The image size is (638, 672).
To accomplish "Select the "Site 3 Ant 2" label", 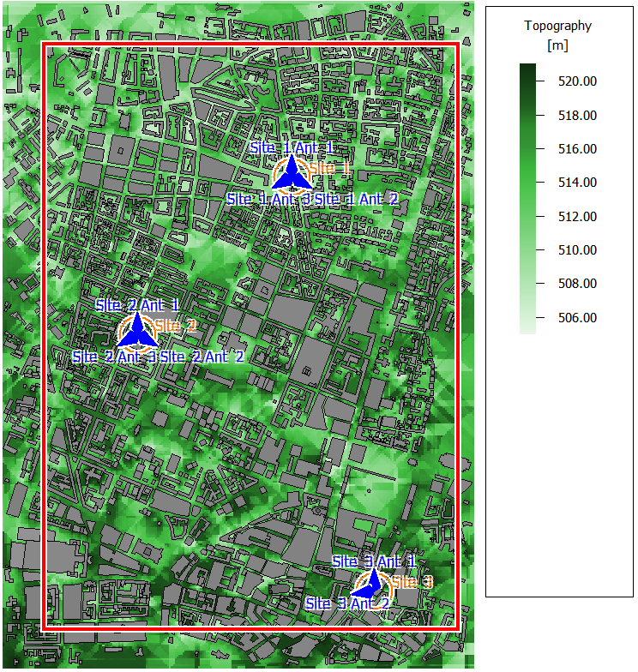I will pyautogui.click(x=346, y=603).
